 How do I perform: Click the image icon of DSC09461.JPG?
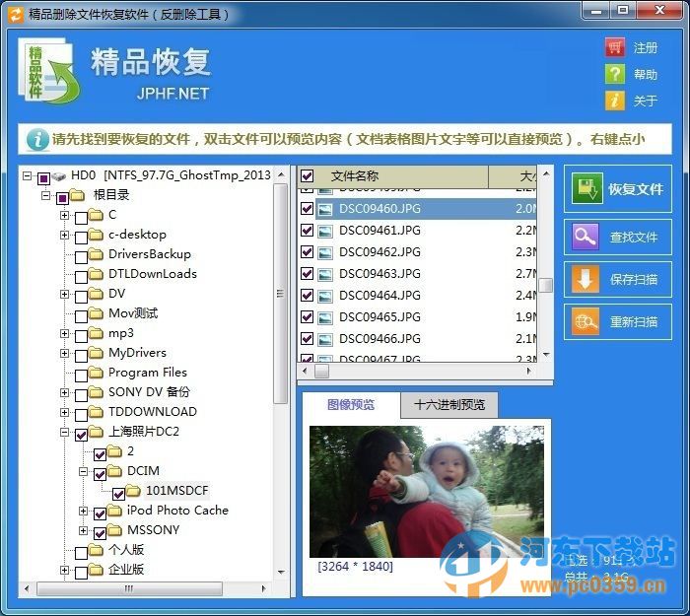pos(325,231)
